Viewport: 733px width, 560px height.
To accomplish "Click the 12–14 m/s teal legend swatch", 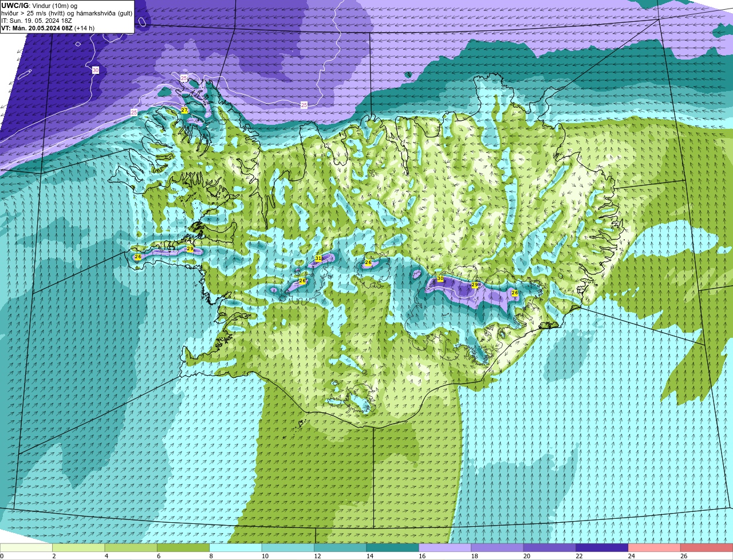I will [341, 547].
